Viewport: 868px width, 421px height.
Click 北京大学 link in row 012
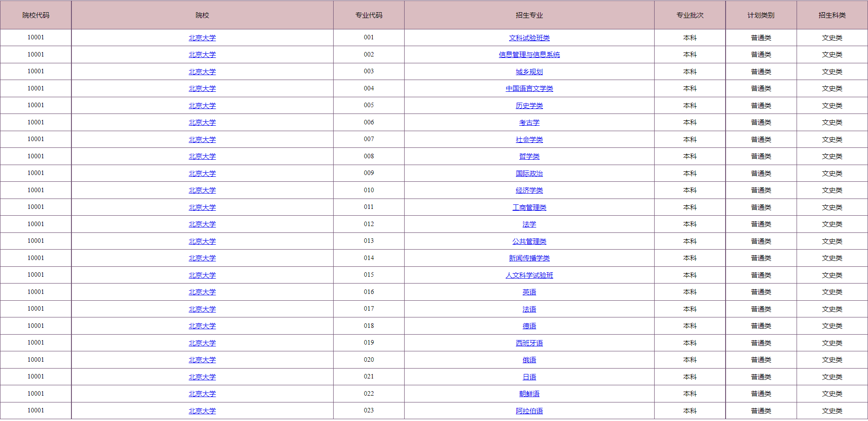(202, 224)
